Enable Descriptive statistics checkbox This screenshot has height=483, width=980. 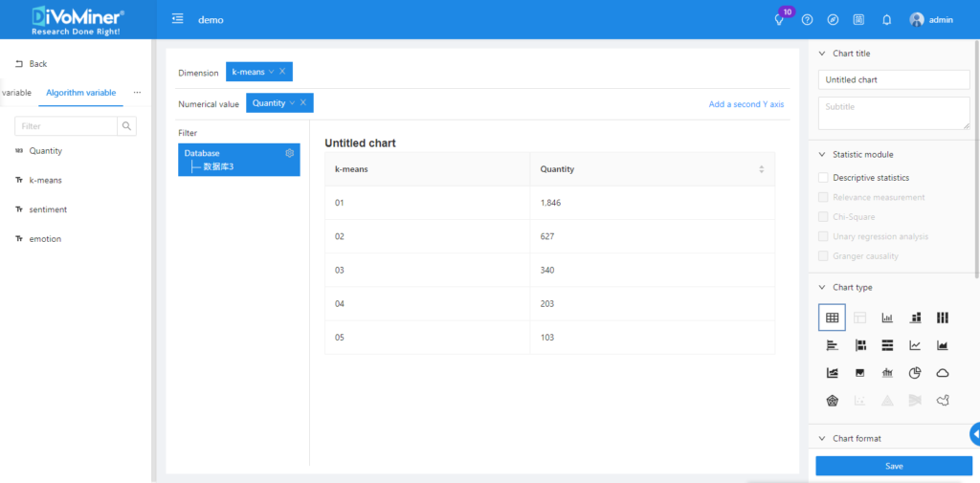click(823, 178)
